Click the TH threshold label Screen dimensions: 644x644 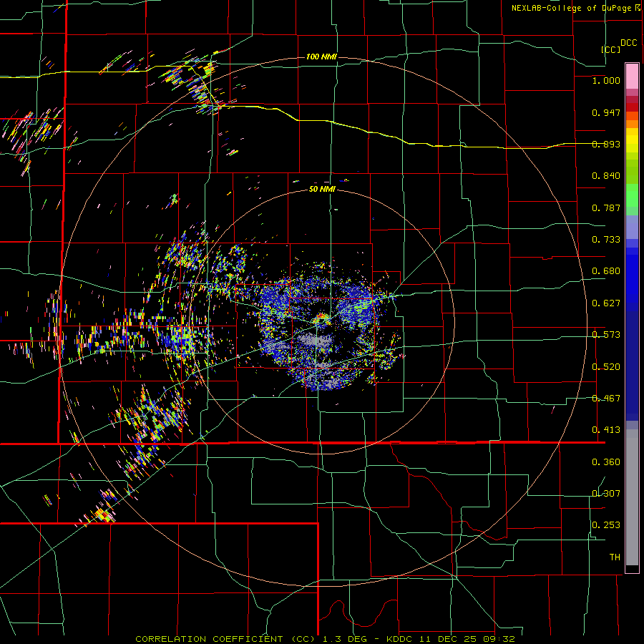click(615, 557)
